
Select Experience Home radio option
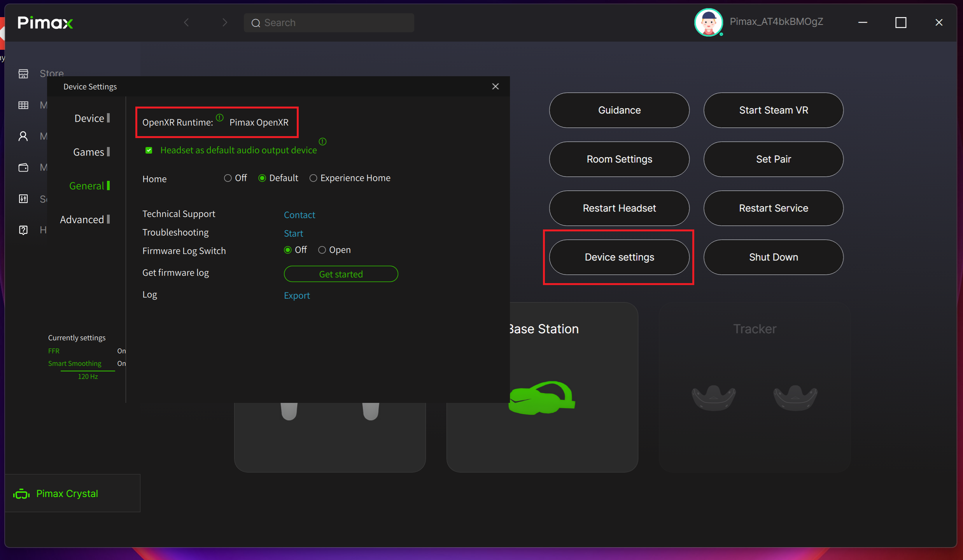[313, 178]
